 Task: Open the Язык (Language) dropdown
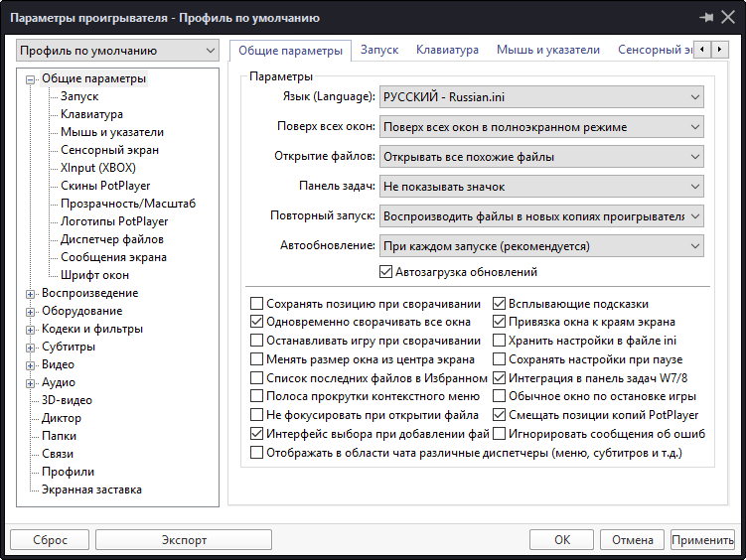pos(541,97)
